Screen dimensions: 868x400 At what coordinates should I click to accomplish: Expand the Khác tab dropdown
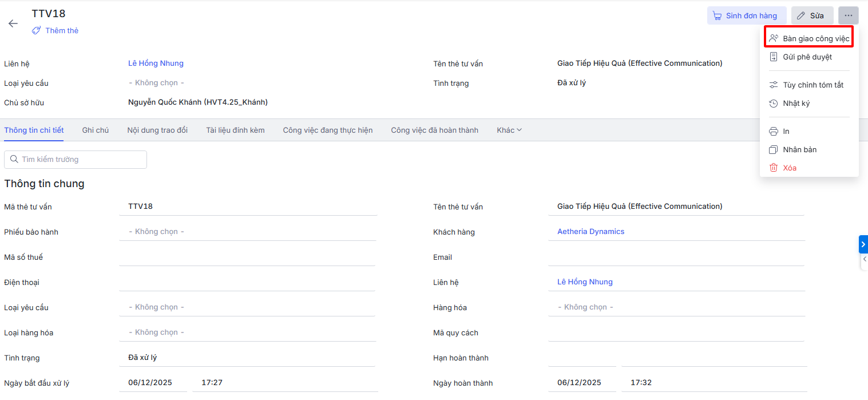509,130
